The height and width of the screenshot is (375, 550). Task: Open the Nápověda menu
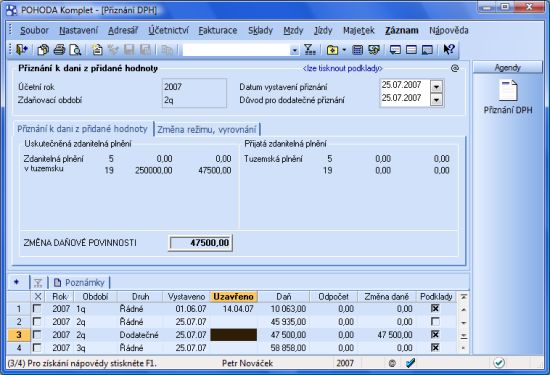[x=449, y=31]
